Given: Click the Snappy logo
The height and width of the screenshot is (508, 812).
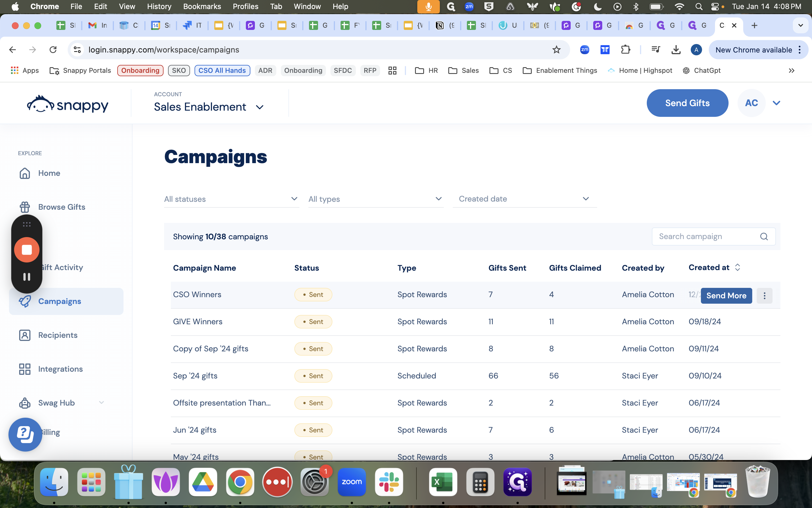Looking at the screenshot, I should [x=67, y=104].
